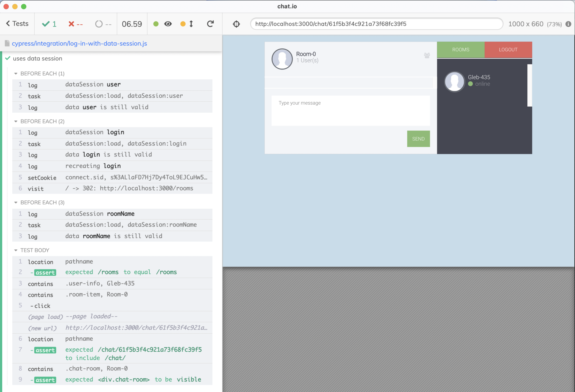Click the passed tests checkmark count
This screenshot has width=575, height=392.
pos(49,24)
